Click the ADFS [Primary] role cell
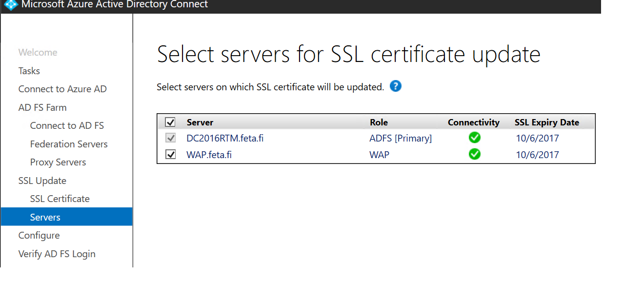Image resolution: width=644 pixels, height=284 pixels. point(401,138)
